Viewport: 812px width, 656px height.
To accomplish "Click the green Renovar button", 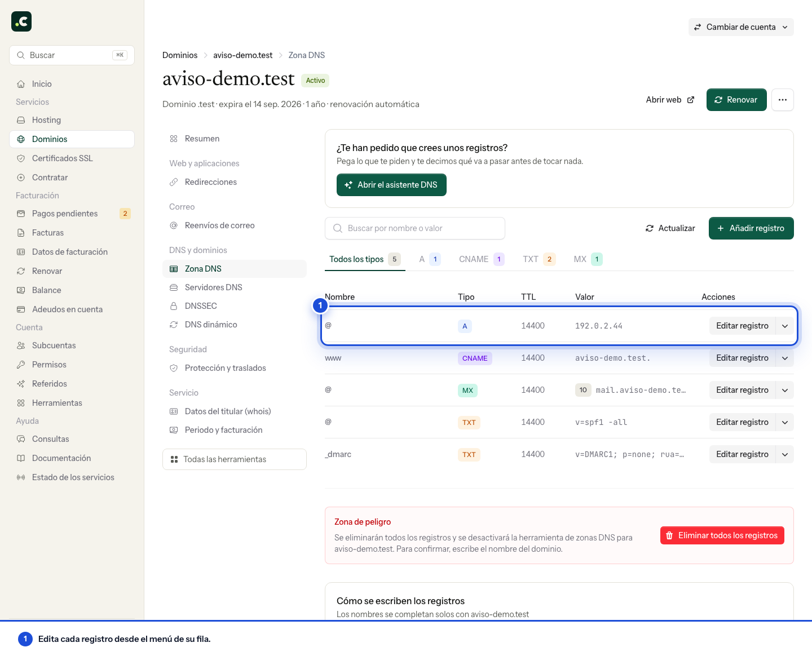I will coord(736,100).
